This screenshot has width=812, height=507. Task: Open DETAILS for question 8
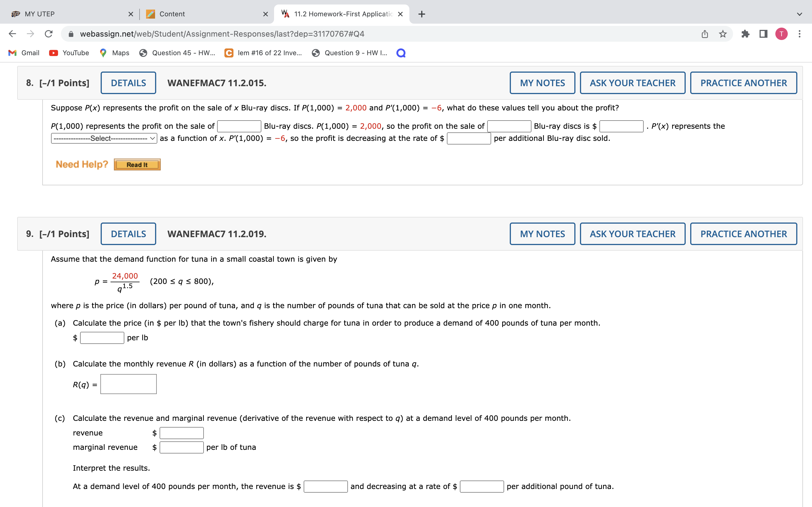[x=128, y=83]
